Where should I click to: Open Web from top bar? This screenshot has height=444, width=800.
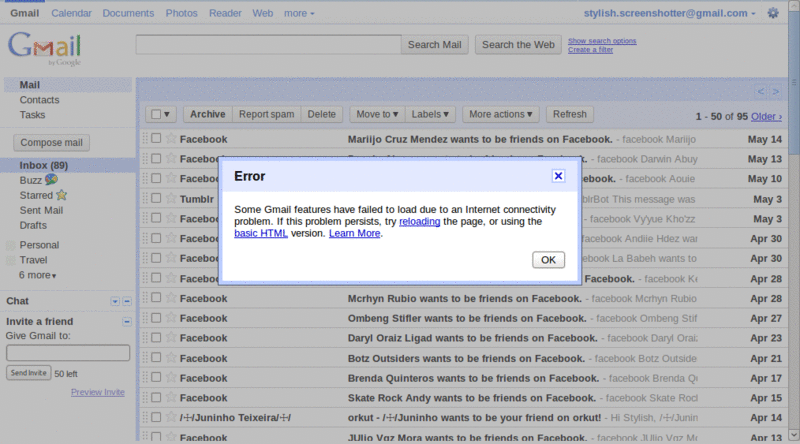[262, 13]
